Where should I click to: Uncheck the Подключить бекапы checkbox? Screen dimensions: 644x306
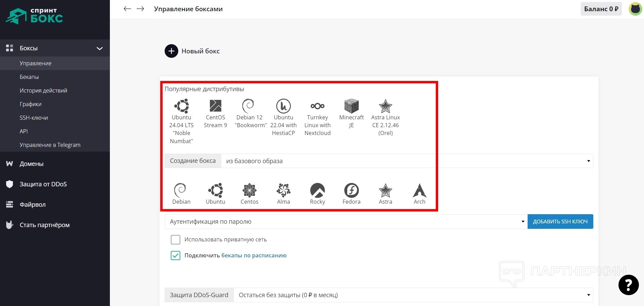pyautogui.click(x=176, y=256)
